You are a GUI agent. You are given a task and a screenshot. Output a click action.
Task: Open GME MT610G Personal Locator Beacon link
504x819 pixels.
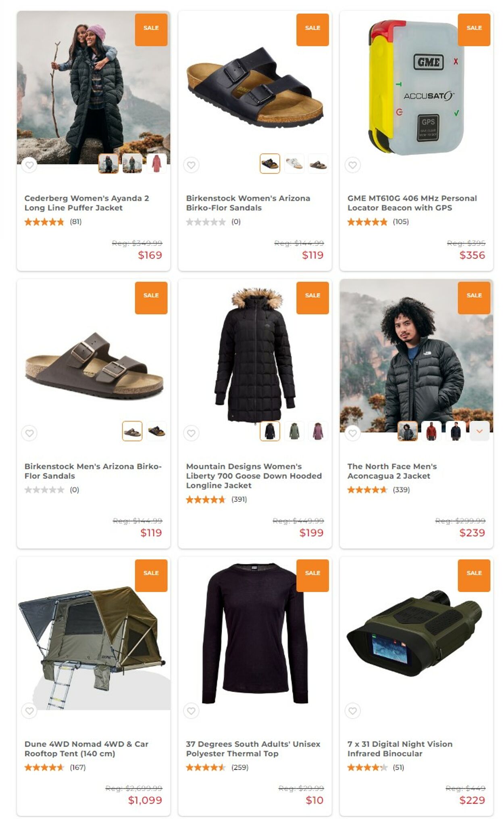click(x=412, y=203)
